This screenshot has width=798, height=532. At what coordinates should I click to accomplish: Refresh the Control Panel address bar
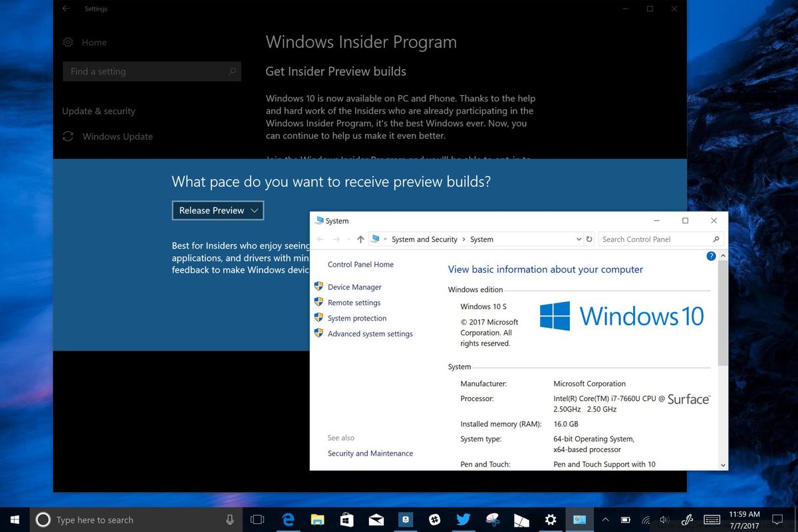589,239
